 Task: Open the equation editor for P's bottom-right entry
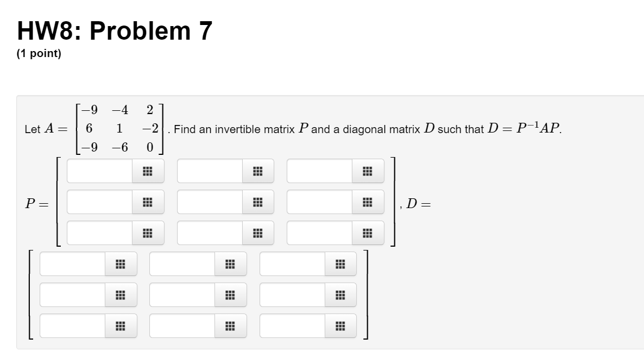point(367,234)
